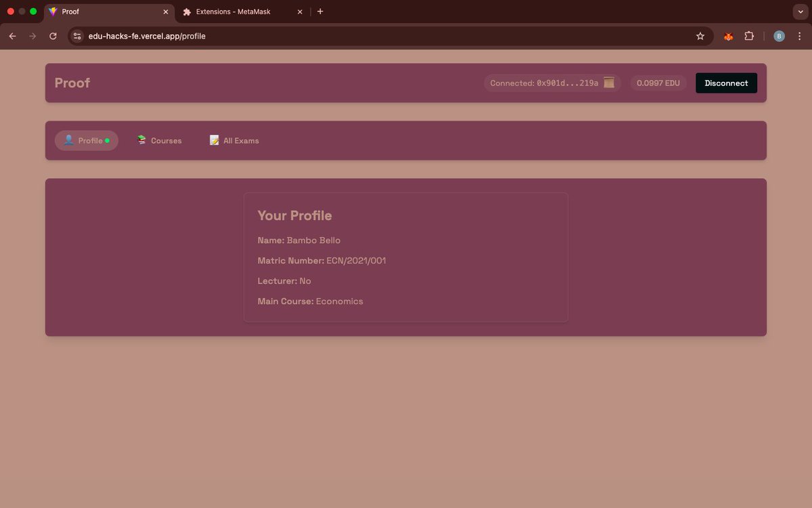Open the All Exams navigation tab
812x508 pixels.
point(234,141)
